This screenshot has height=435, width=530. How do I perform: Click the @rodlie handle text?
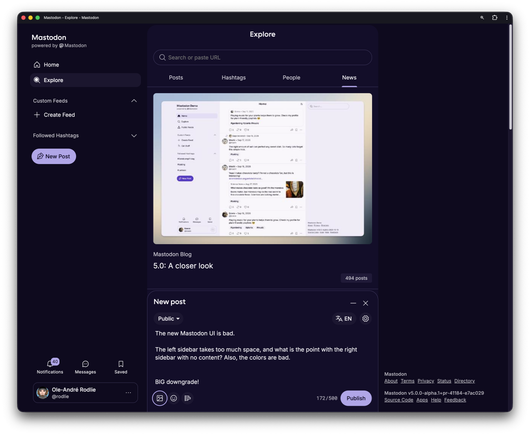tap(61, 397)
